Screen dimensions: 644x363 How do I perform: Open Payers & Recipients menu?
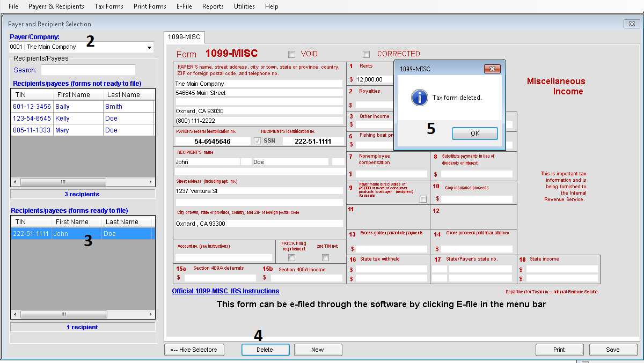click(56, 6)
